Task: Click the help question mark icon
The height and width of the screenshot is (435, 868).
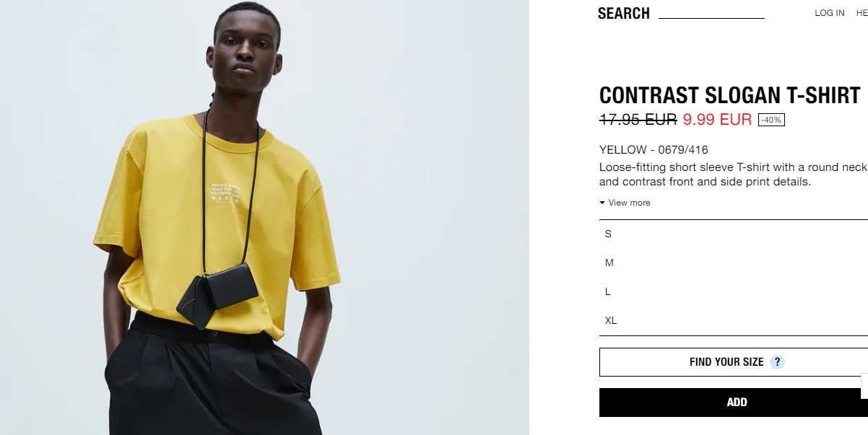Action: (x=777, y=362)
